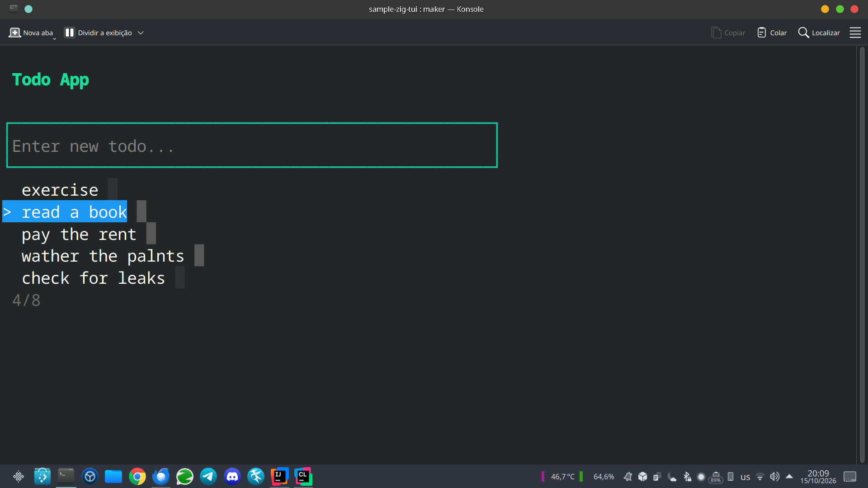The image size is (868, 488).
Task: Open the 89% battery tray indicator
Action: coord(716,478)
